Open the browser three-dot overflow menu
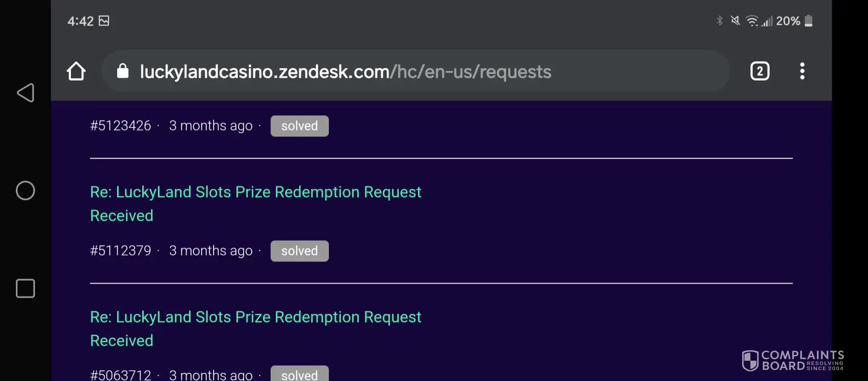The height and width of the screenshot is (381, 868). click(x=802, y=71)
